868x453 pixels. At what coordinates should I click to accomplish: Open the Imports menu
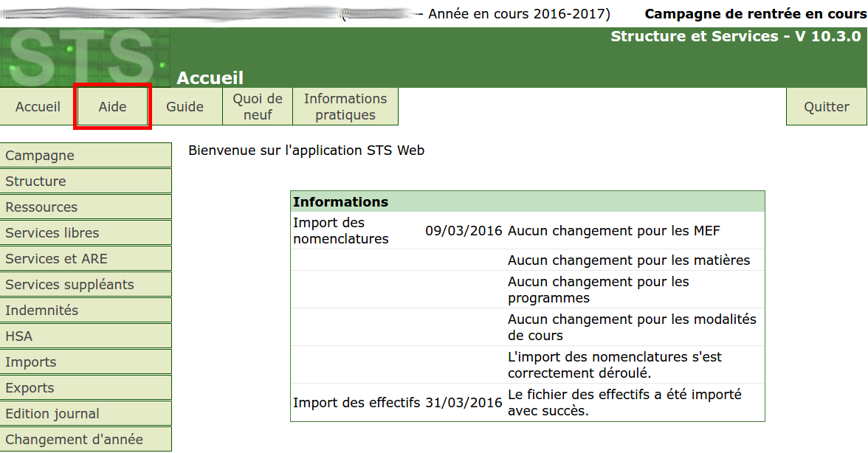pyautogui.click(x=86, y=362)
